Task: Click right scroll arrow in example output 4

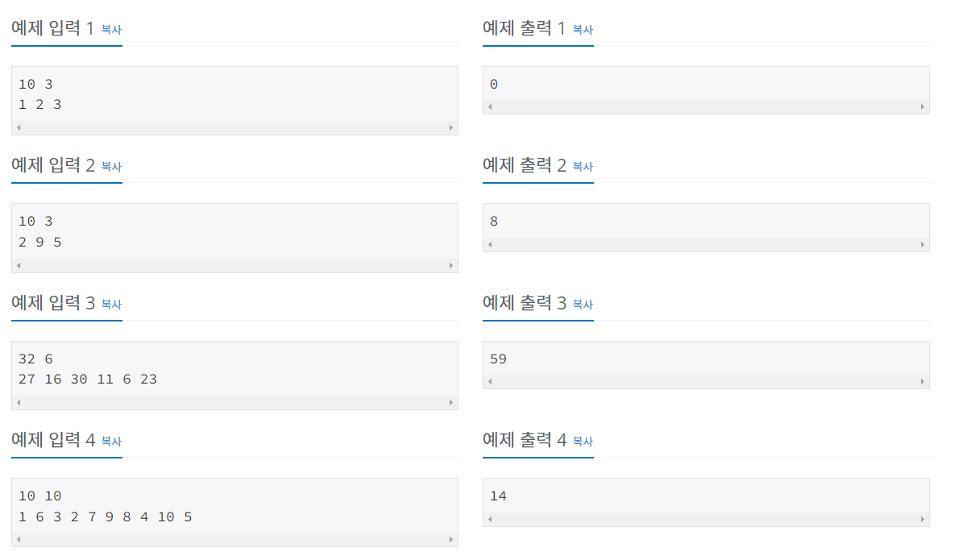Action: 923,519
